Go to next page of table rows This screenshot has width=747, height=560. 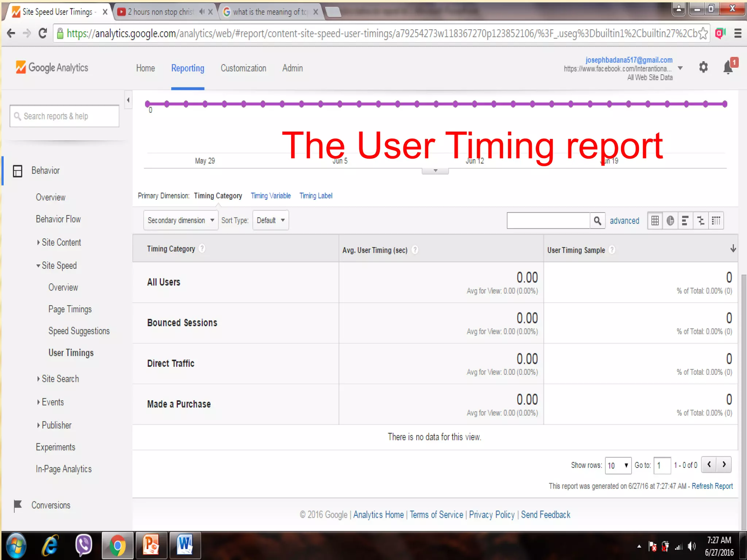[x=724, y=465]
